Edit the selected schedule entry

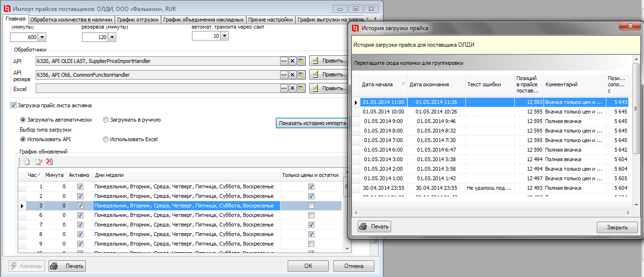[x=39, y=162]
